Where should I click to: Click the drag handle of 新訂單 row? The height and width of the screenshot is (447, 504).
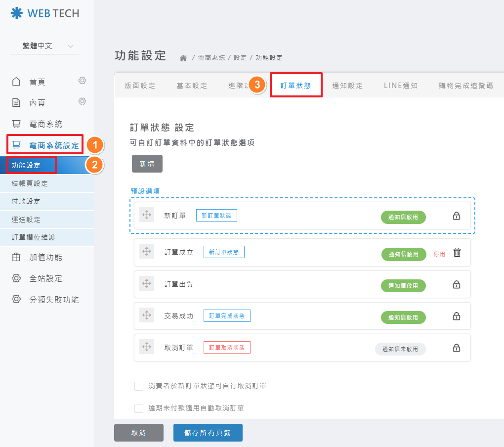coord(147,215)
